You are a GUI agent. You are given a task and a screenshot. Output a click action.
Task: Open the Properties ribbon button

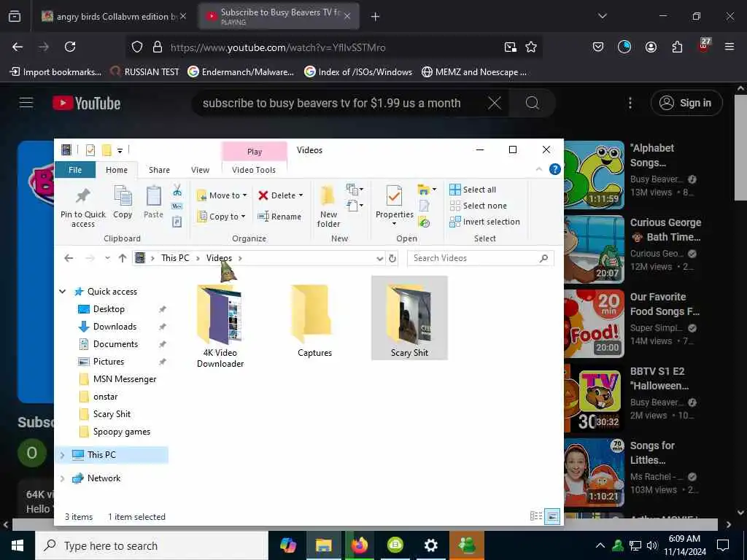(395, 206)
